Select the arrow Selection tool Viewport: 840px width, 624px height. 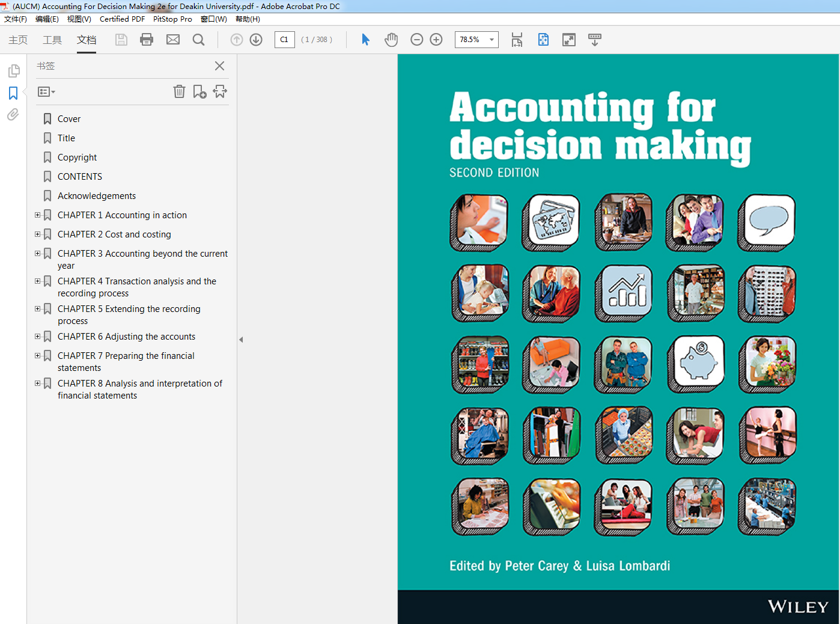[x=365, y=40]
